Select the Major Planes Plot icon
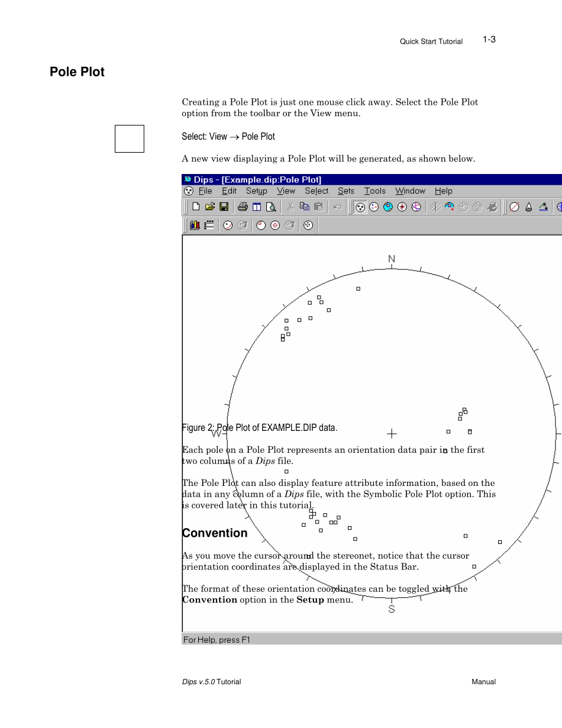 (x=416, y=207)
